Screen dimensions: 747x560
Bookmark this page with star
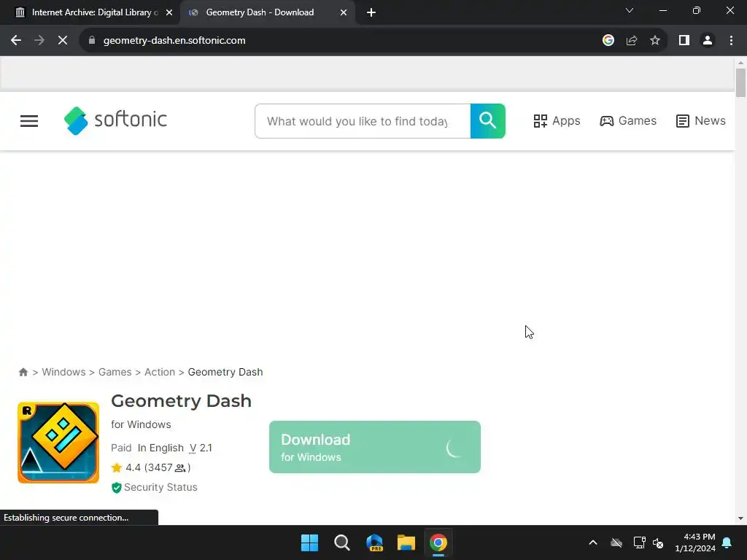pyautogui.click(x=655, y=41)
